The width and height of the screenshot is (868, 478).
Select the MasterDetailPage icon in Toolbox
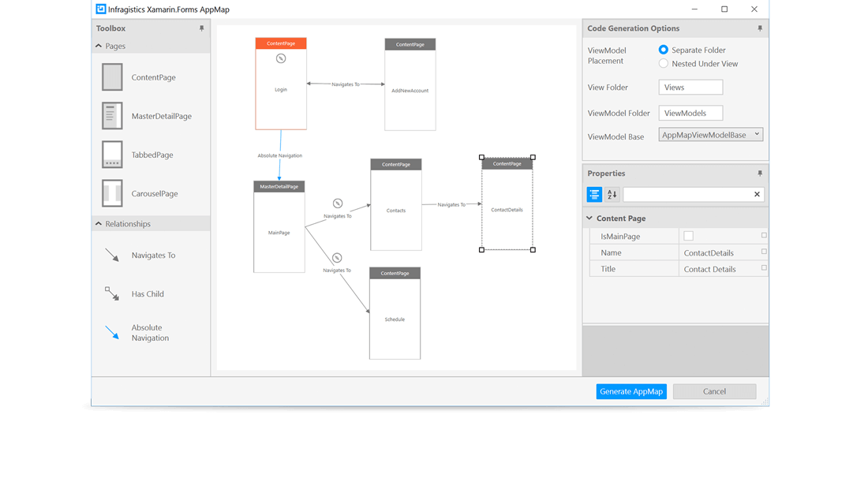pyautogui.click(x=112, y=116)
